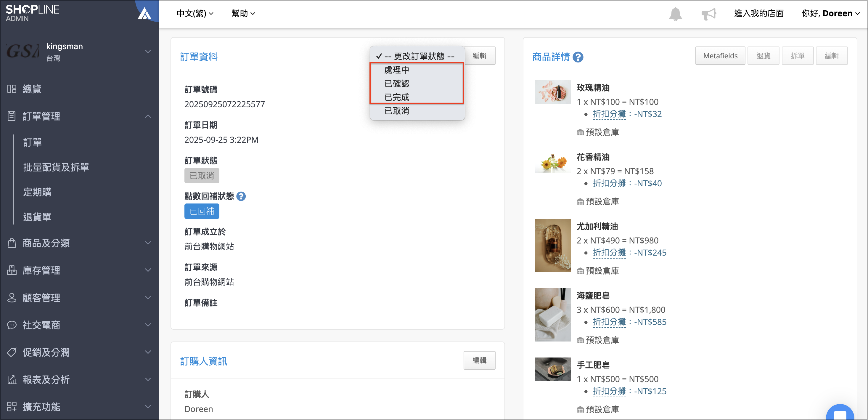This screenshot has width=868, height=420.
Task: Select 處理中 in the status dropdown
Action: point(417,70)
